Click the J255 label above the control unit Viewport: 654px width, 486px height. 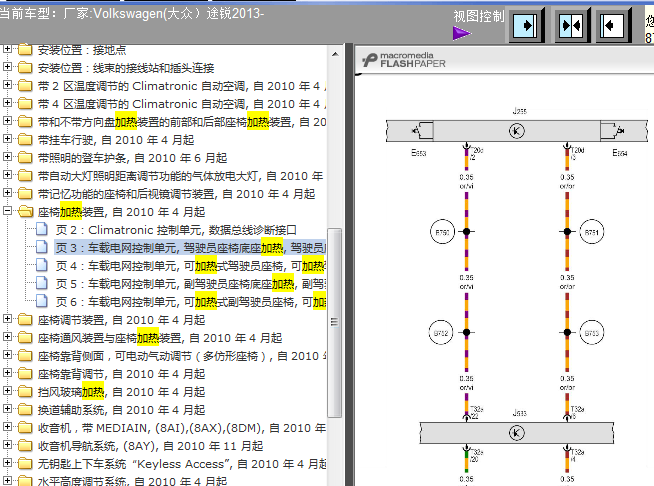(x=519, y=111)
